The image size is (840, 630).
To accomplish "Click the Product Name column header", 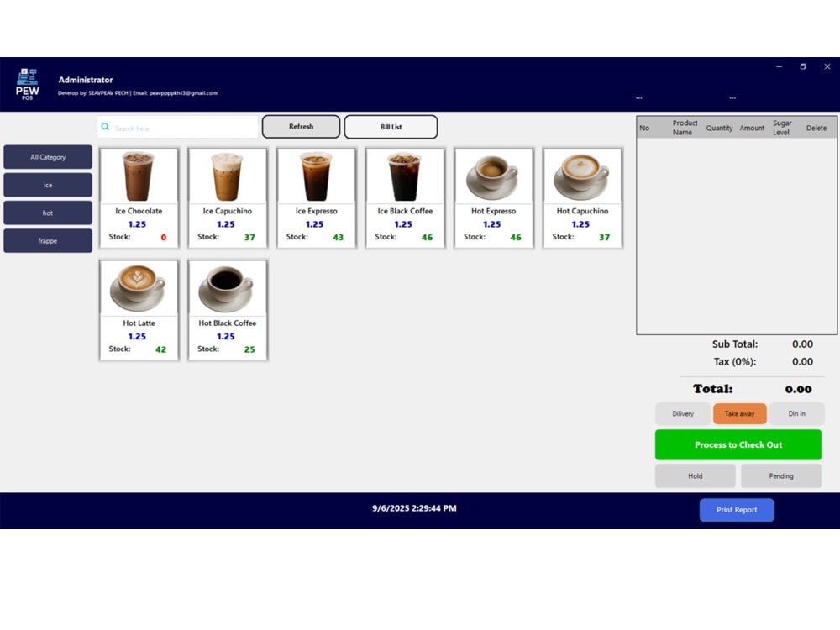I will pyautogui.click(x=685, y=128).
